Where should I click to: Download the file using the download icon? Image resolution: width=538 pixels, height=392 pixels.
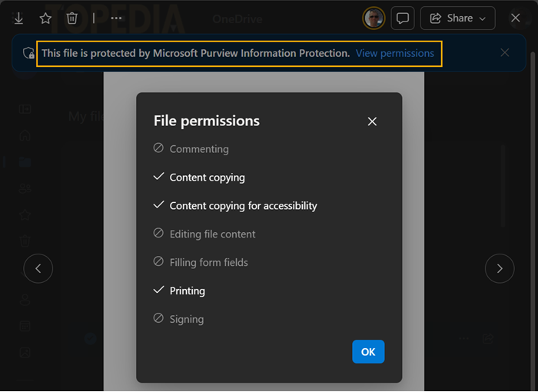click(18, 18)
